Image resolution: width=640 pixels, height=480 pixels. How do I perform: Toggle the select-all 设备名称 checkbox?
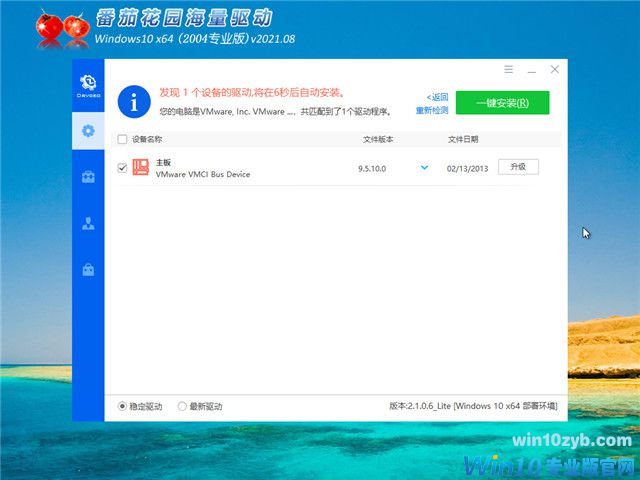pyautogui.click(x=122, y=139)
